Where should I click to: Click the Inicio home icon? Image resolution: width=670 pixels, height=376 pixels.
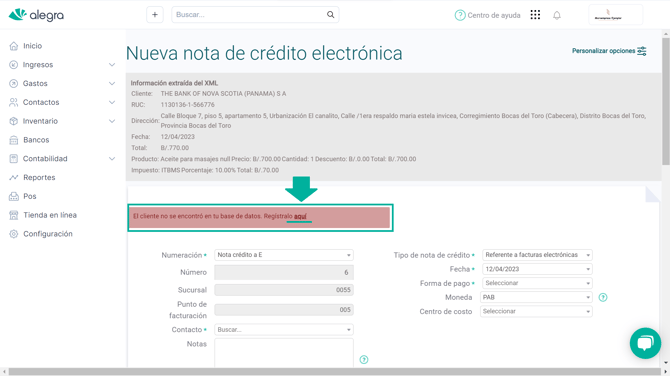tap(14, 46)
